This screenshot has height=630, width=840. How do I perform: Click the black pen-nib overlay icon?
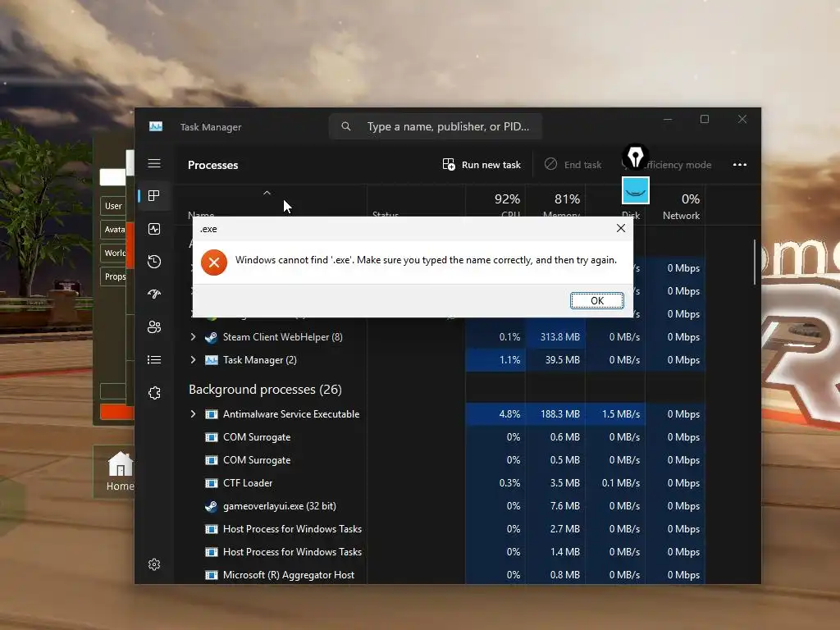[636, 157]
